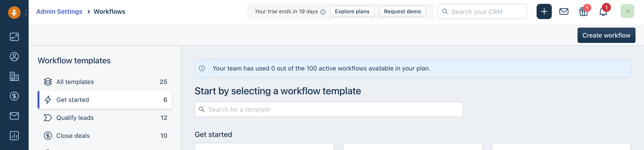Image resolution: width=644 pixels, height=150 pixels.
Task: Open the sidebar envelope email icon
Action: click(14, 116)
